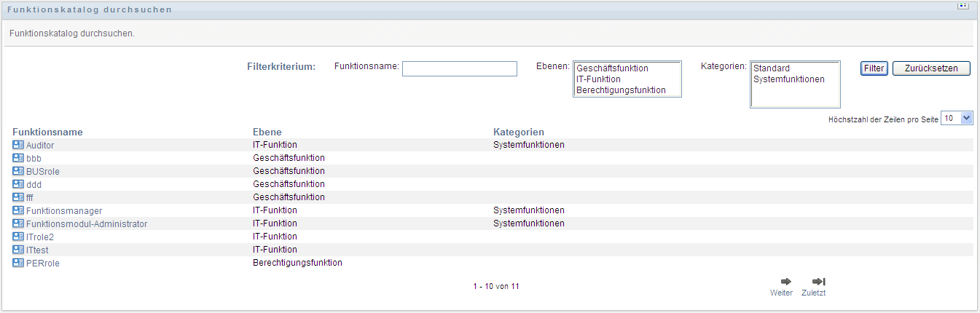This screenshot has width=980, height=313.
Task: Open the Funktionsmodul-Administrator role link
Action: [87, 223]
